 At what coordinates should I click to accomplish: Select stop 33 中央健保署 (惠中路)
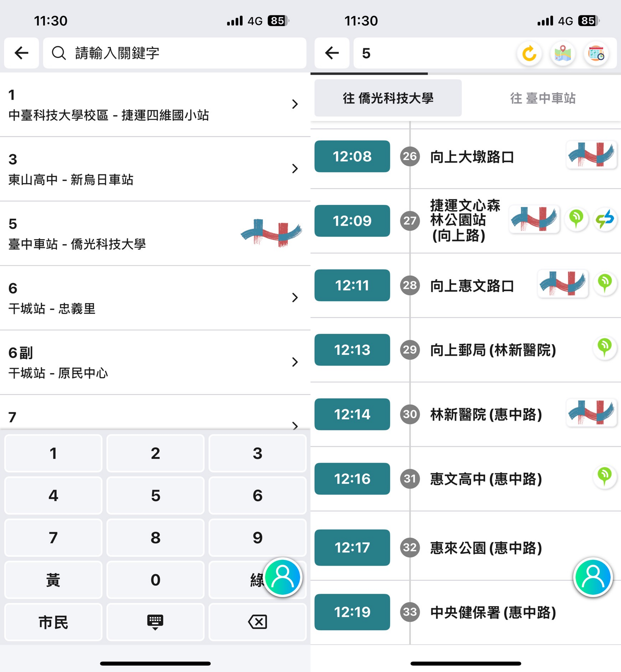click(x=493, y=612)
